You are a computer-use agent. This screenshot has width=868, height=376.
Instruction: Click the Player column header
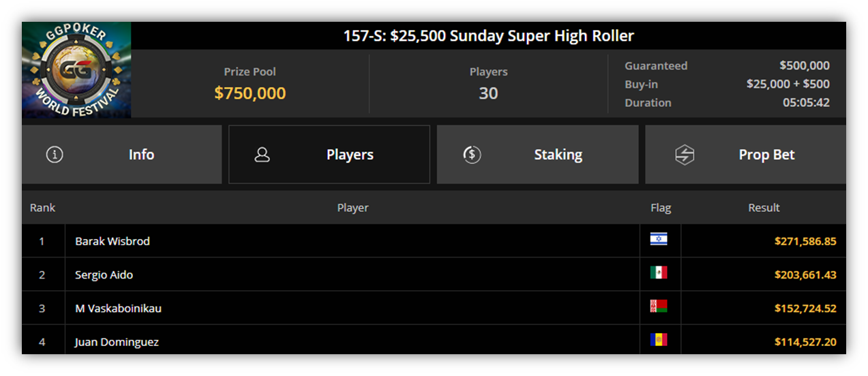353,208
